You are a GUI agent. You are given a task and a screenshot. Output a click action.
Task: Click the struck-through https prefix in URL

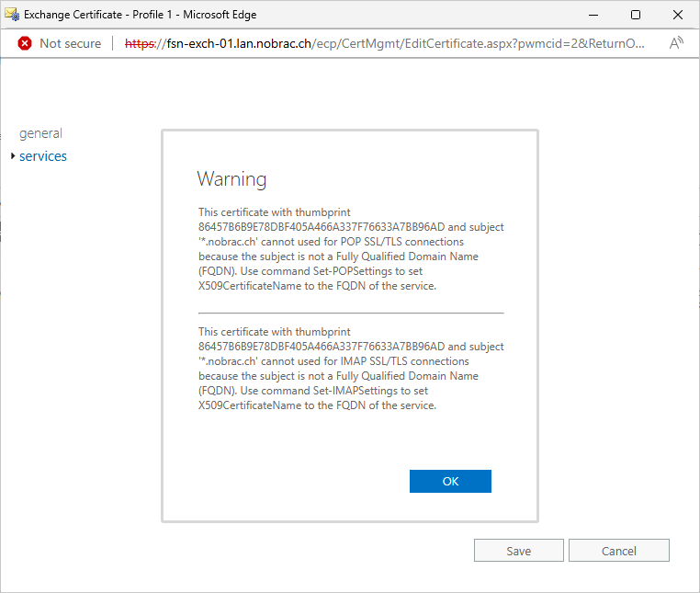(x=140, y=43)
